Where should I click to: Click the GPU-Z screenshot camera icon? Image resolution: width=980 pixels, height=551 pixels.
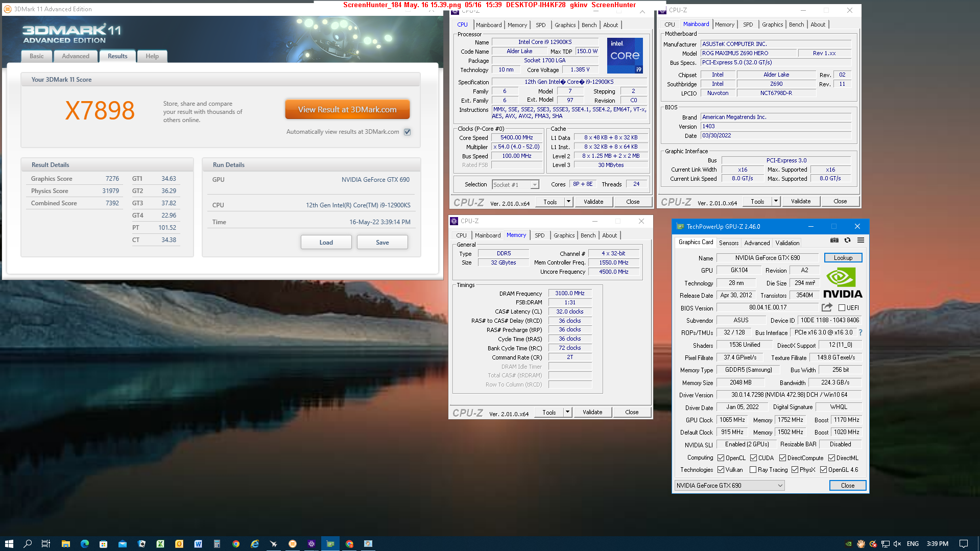(x=834, y=240)
